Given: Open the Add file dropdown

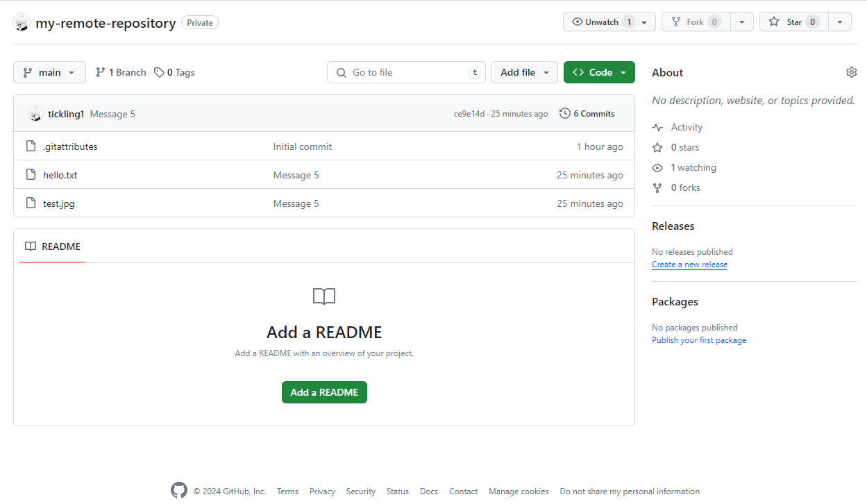Looking at the screenshot, I should (525, 72).
